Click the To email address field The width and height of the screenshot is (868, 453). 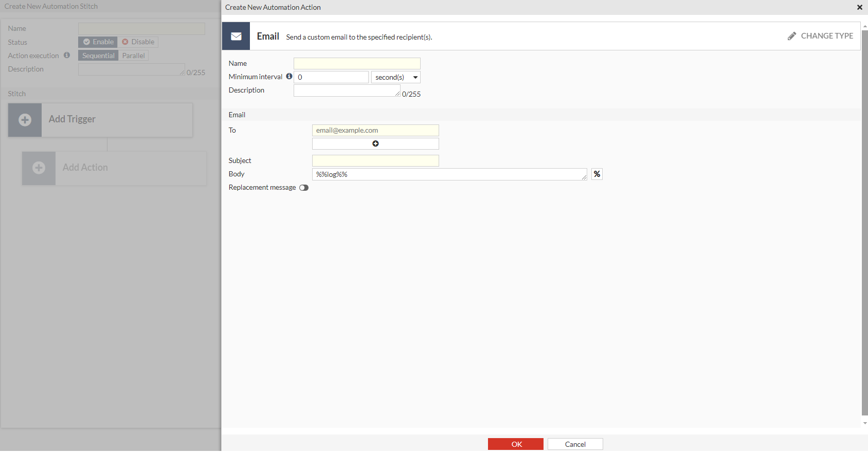(375, 130)
